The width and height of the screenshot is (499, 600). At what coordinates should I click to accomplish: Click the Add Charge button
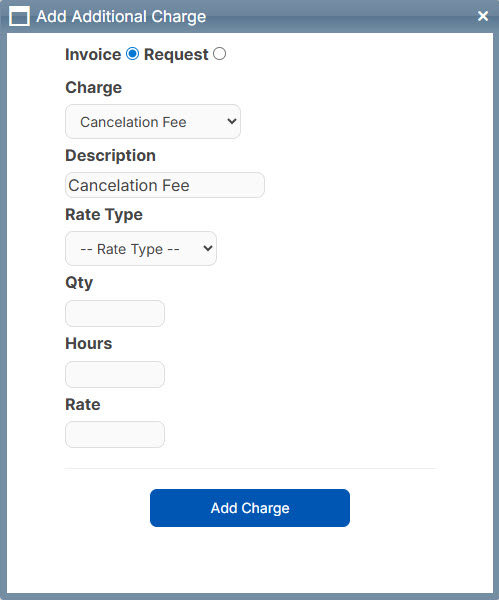[x=250, y=508]
